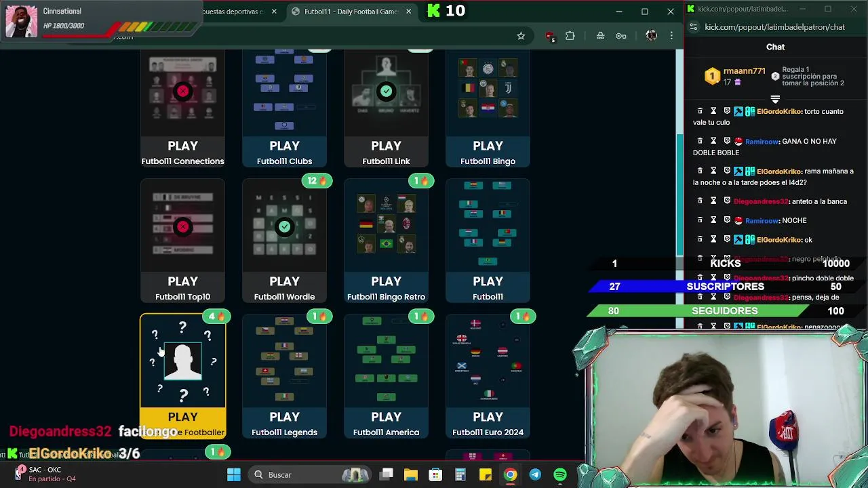Open the Futbol11 Wordle grid thumbnail

pyautogui.click(x=284, y=226)
